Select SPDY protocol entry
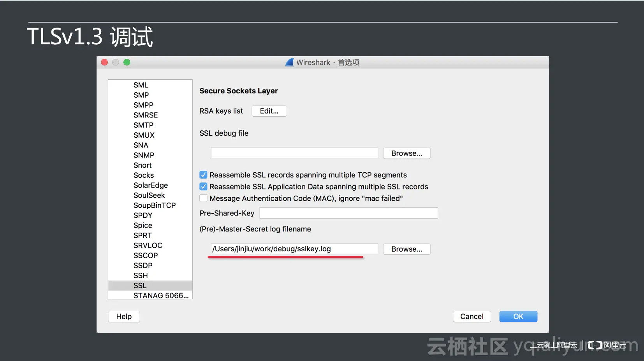Screen dimensions: 644x361 pos(150,216)
